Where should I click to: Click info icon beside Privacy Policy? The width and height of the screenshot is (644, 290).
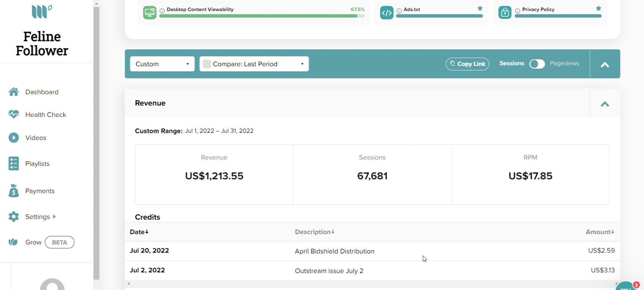click(518, 11)
